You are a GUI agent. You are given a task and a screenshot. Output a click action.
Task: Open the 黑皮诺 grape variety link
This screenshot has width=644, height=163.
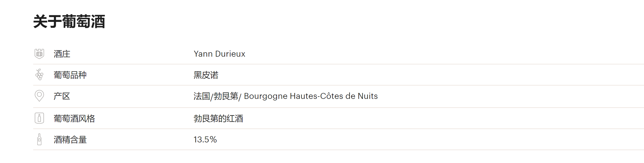[206, 75]
